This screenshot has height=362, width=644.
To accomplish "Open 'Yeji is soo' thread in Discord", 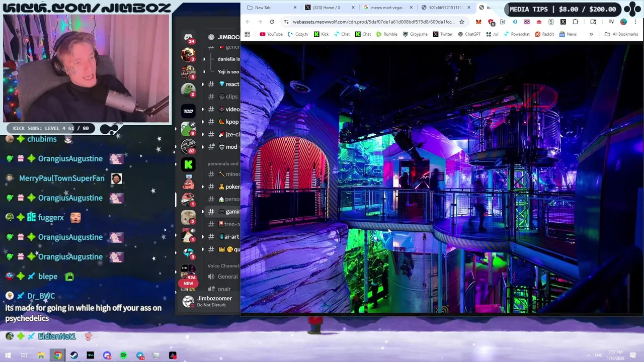I will coord(228,71).
